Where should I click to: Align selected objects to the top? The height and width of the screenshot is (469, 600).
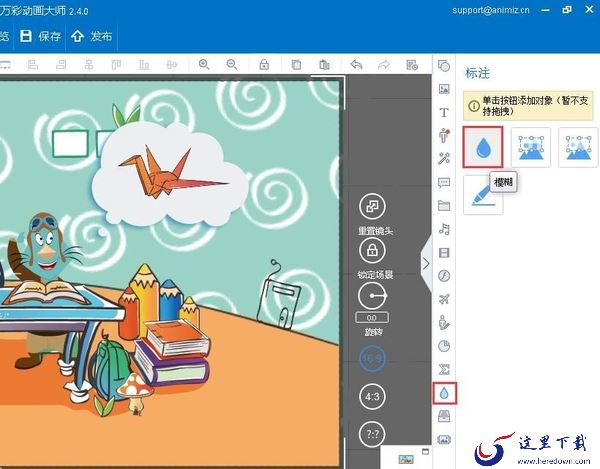pos(116,65)
